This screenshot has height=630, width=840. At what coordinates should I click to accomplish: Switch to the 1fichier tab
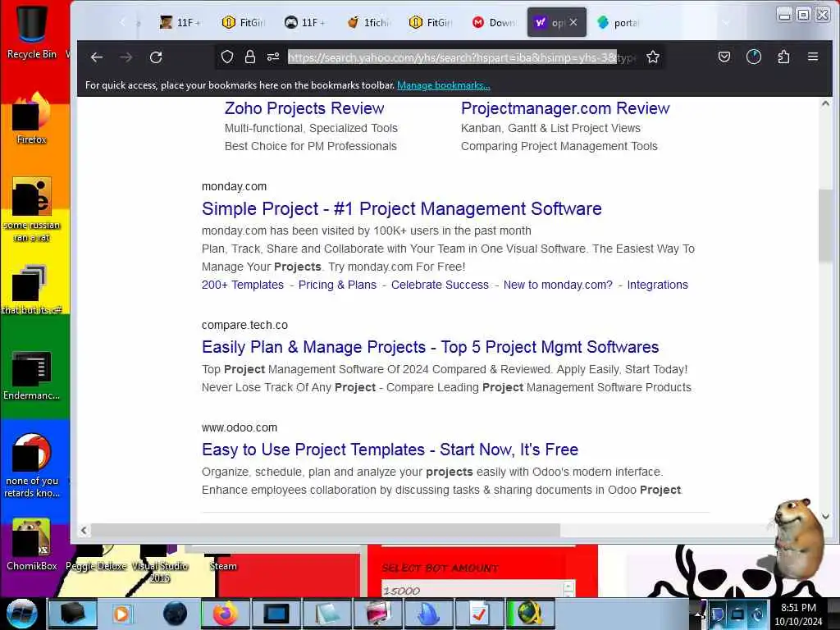[x=368, y=22]
